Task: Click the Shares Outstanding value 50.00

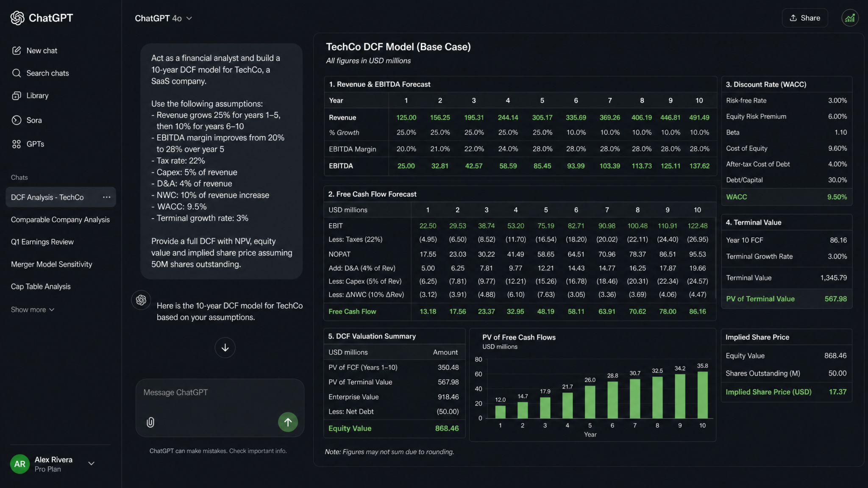Action: tap(837, 373)
